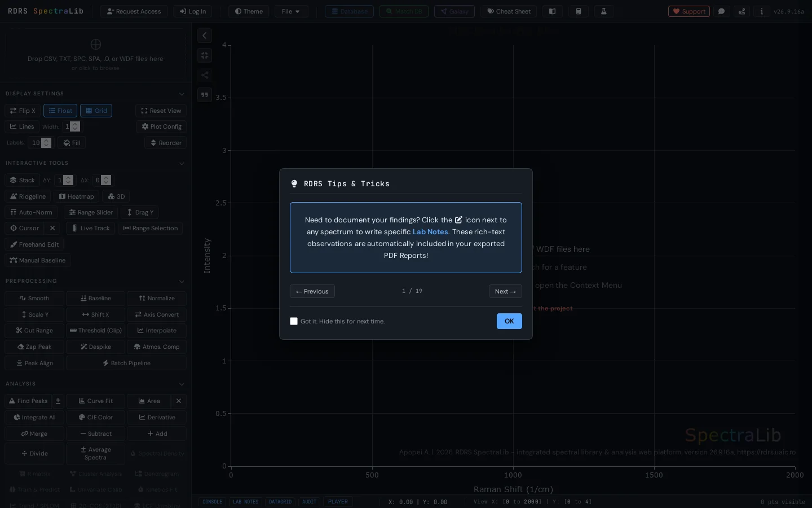Toggle the Float display option
The image size is (812, 508).
pos(60,111)
